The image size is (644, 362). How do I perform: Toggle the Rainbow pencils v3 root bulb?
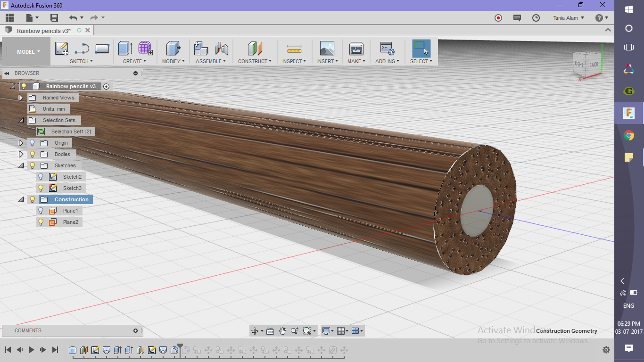tap(24, 86)
